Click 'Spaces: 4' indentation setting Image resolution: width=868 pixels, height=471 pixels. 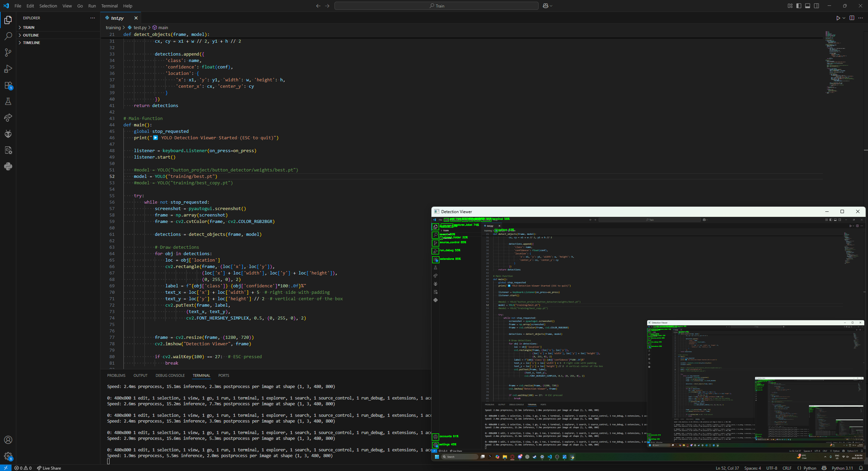[752, 468]
